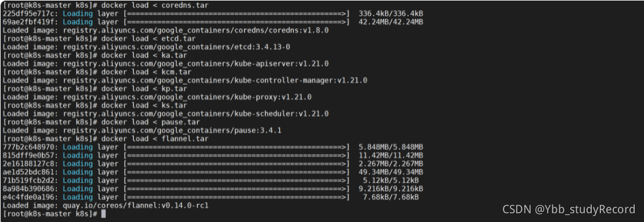Click layer ID 777b2c648970

[29, 147]
